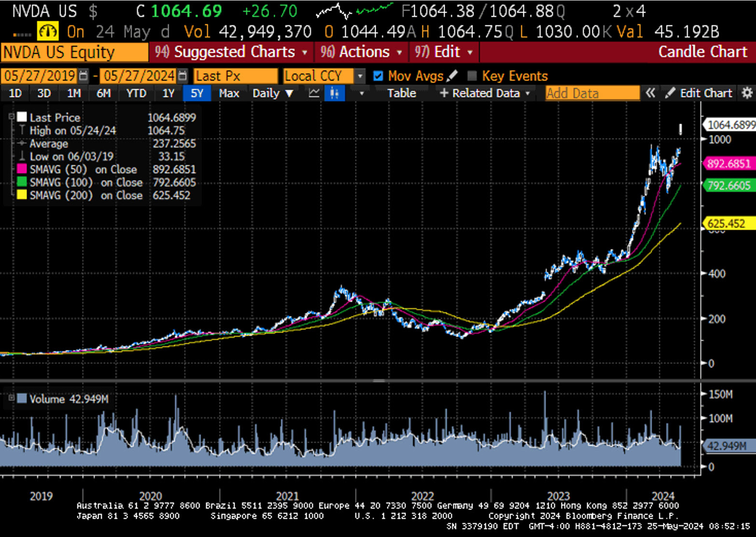Screen dimensions: 756x537
Task: Select the 1D range tab
Action: click(x=15, y=93)
